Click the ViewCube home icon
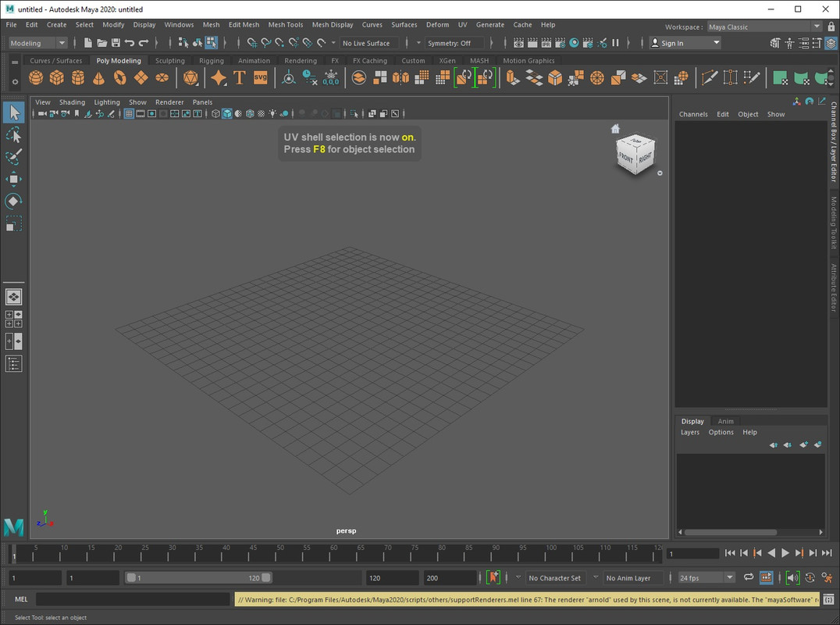840x625 pixels. click(x=615, y=129)
